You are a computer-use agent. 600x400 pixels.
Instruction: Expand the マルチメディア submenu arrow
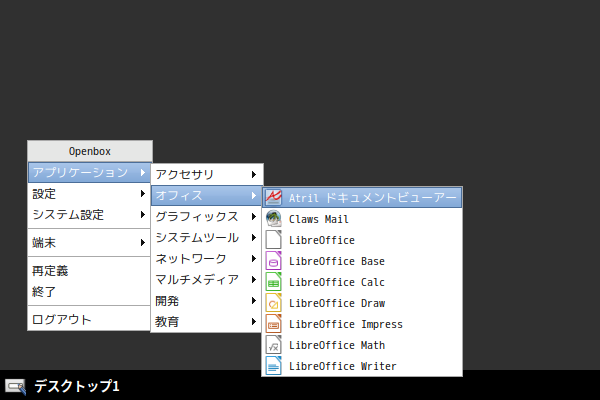point(254,279)
